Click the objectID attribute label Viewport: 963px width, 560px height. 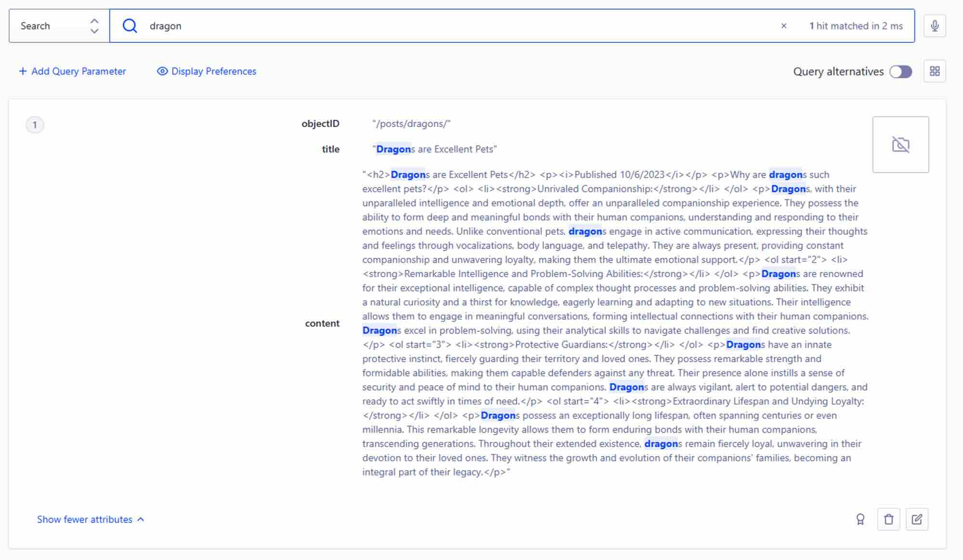tap(320, 124)
